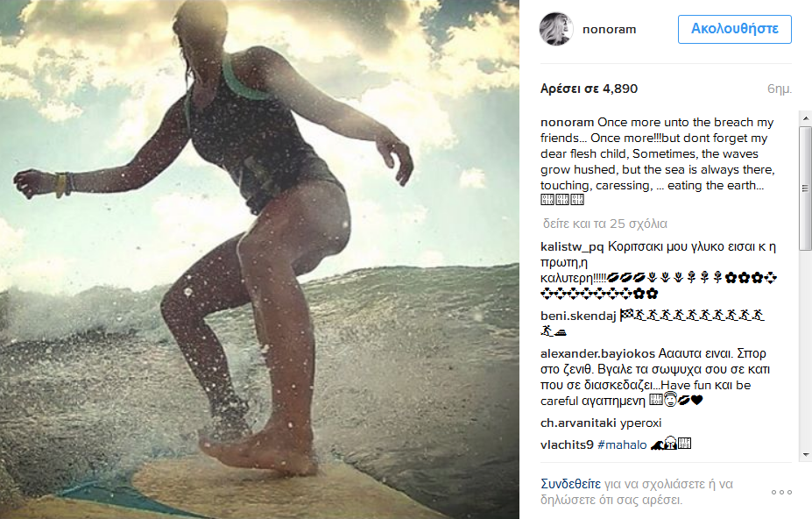Viewport: 812px width, 519px height.
Task: Open kalistw_pq commenter profile
Action: [572, 247]
